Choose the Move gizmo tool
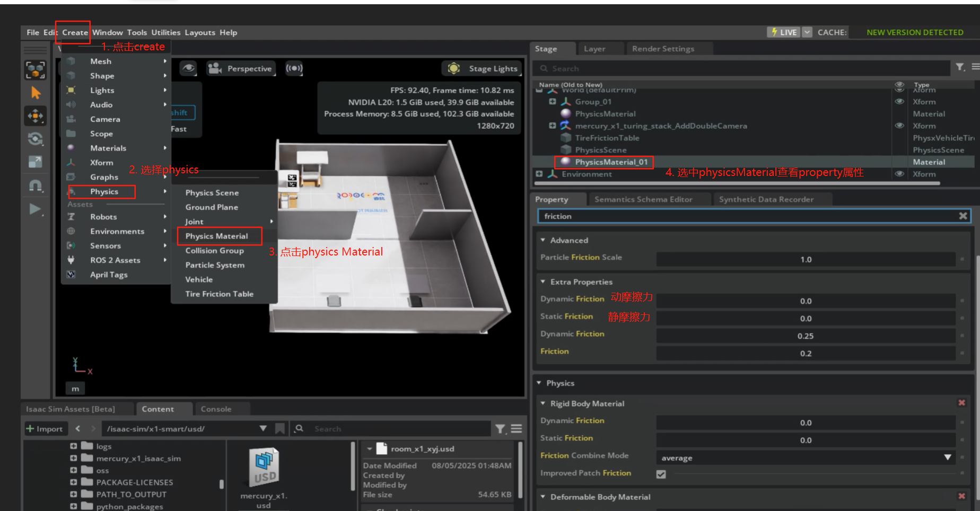 click(x=36, y=116)
